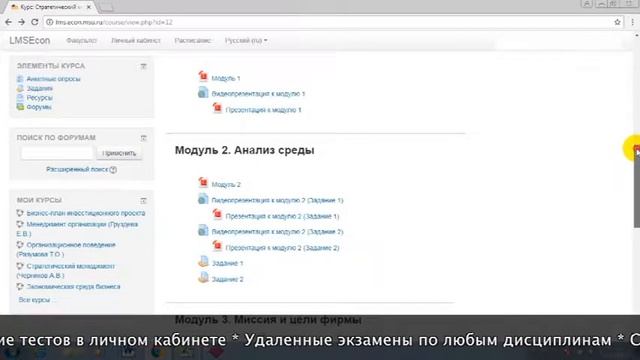640x360 pixels.
Task: Click PDF icon for Презентация к модулю 1
Action: [x=217, y=108]
